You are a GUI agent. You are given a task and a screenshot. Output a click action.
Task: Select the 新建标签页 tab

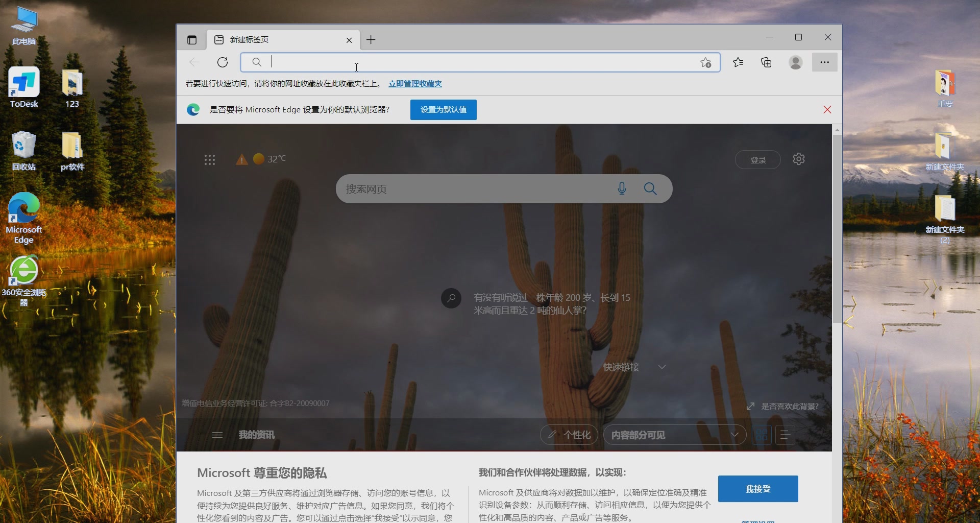point(283,40)
